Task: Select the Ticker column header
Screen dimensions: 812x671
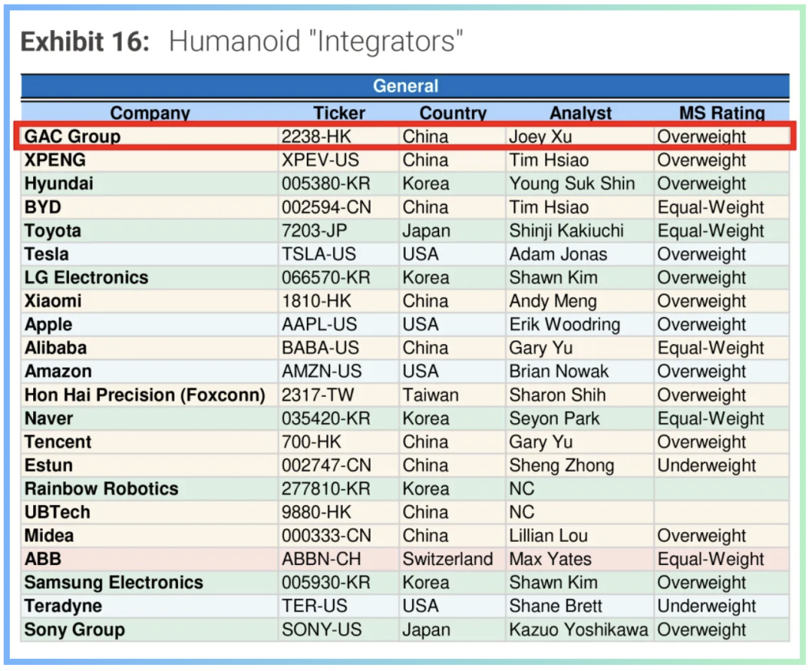Action: click(x=339, y=113)
